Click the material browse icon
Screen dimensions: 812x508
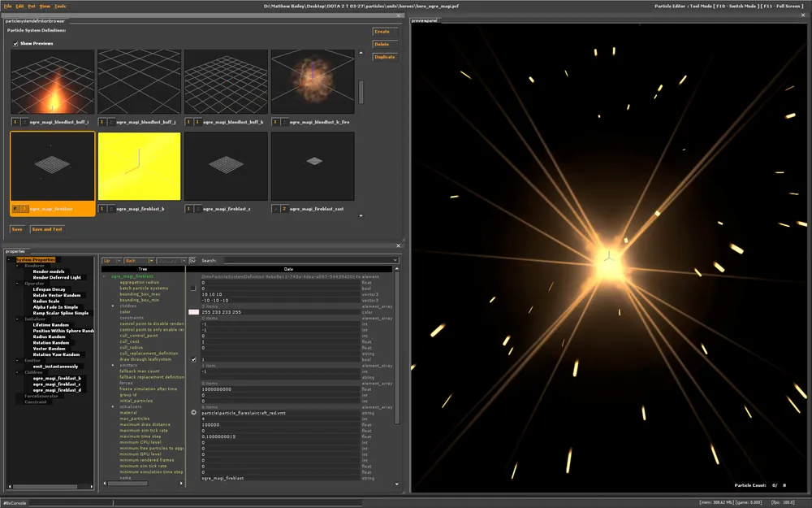[x=193, y=413]
